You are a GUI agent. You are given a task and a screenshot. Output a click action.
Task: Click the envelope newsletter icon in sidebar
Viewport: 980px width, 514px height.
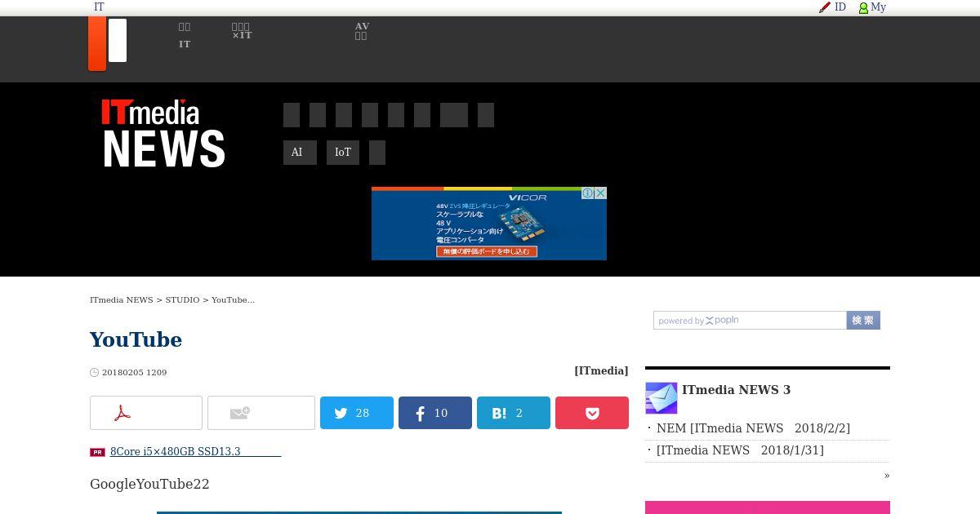tap(661, 398)
